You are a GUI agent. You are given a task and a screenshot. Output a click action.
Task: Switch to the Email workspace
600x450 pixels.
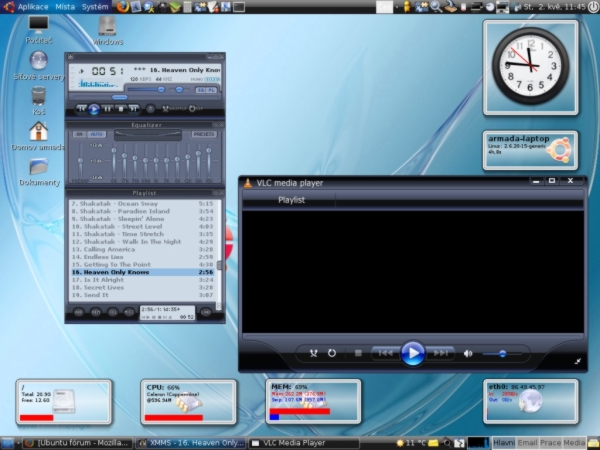(x=527, y=443)
